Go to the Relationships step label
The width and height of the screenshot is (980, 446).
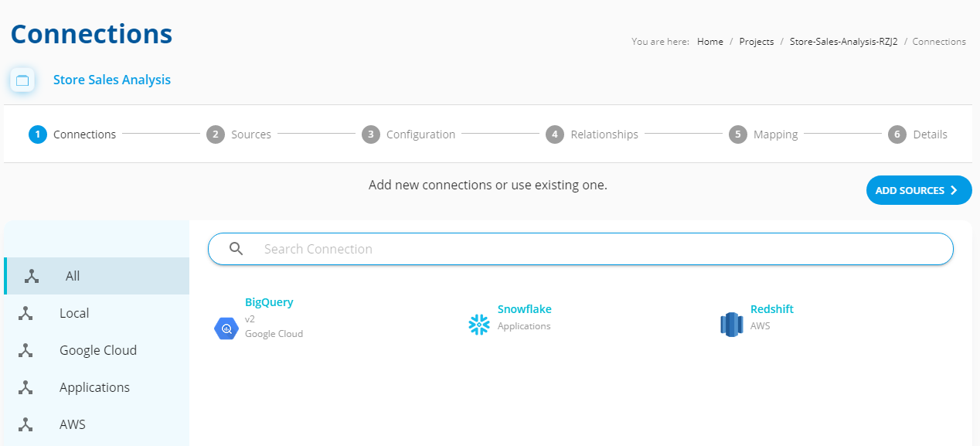coord(604,134)
